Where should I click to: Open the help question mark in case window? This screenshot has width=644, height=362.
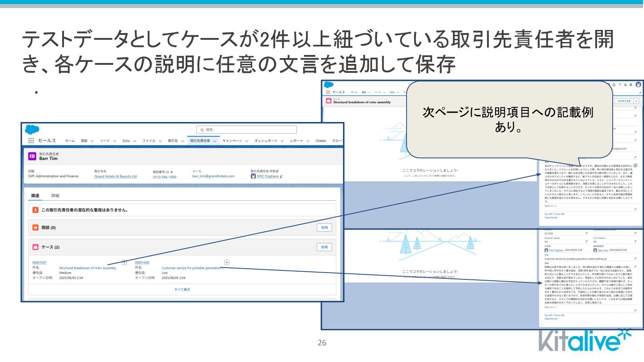(x=620, y=85)
